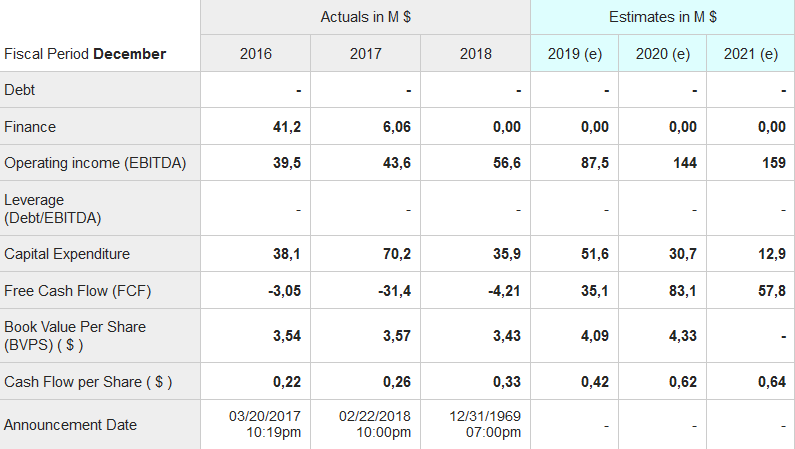
Task: Select the 2020 (e) column header
Action: coord(663,54)
